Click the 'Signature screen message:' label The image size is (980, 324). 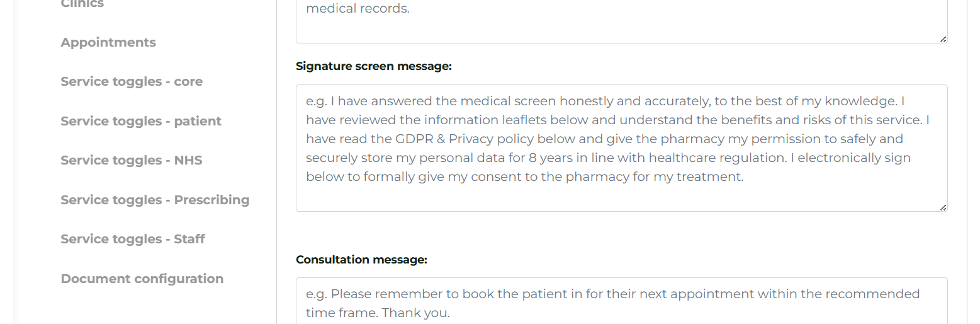374,66
